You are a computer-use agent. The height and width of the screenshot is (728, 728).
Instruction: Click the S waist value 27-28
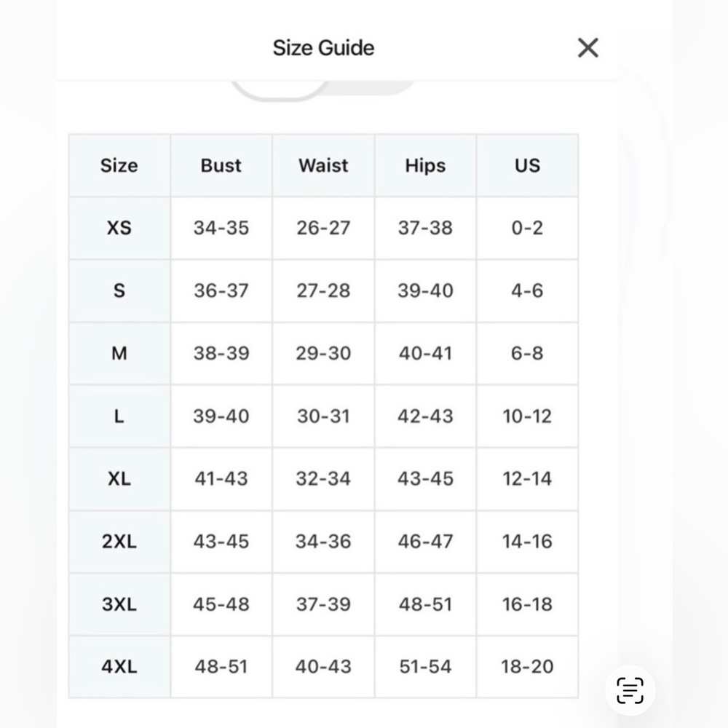(323, 290)
